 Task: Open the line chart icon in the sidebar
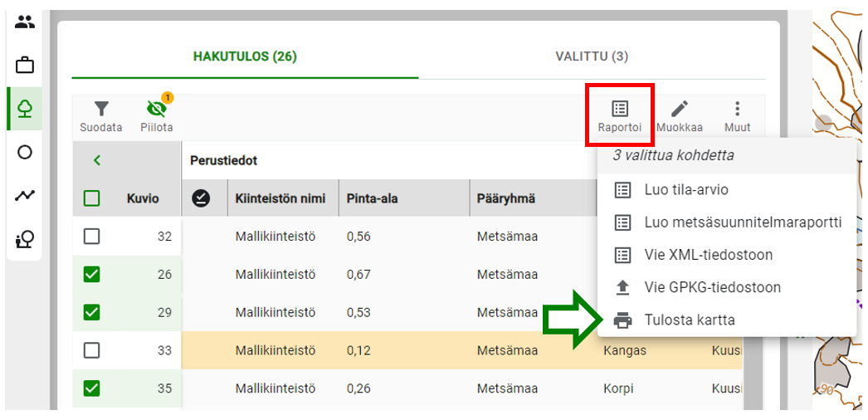coord(24,195)
